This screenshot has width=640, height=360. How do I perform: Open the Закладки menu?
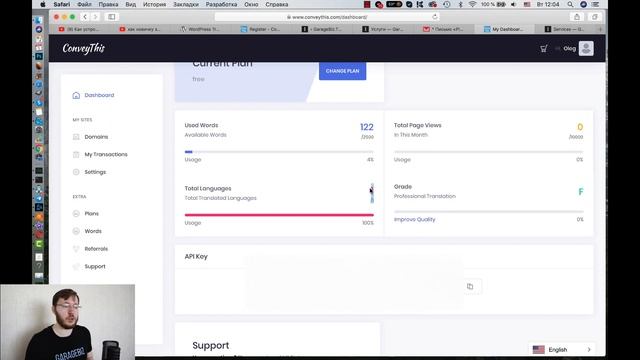pos(186,4)
